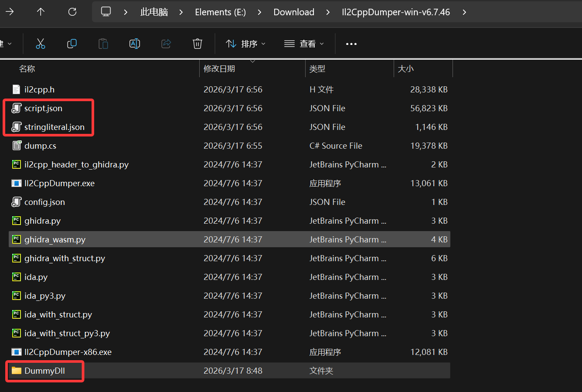Click the il2cpp_header_to_ghidra.py file icon
Image resolution: width=582 pixels, height=392 pixels.
pos(17,164)
